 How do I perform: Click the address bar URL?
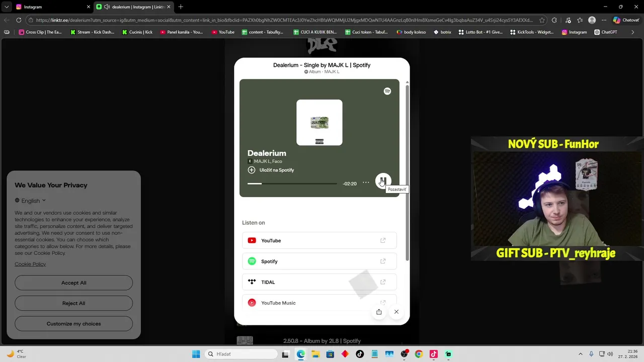coord(284,20)
